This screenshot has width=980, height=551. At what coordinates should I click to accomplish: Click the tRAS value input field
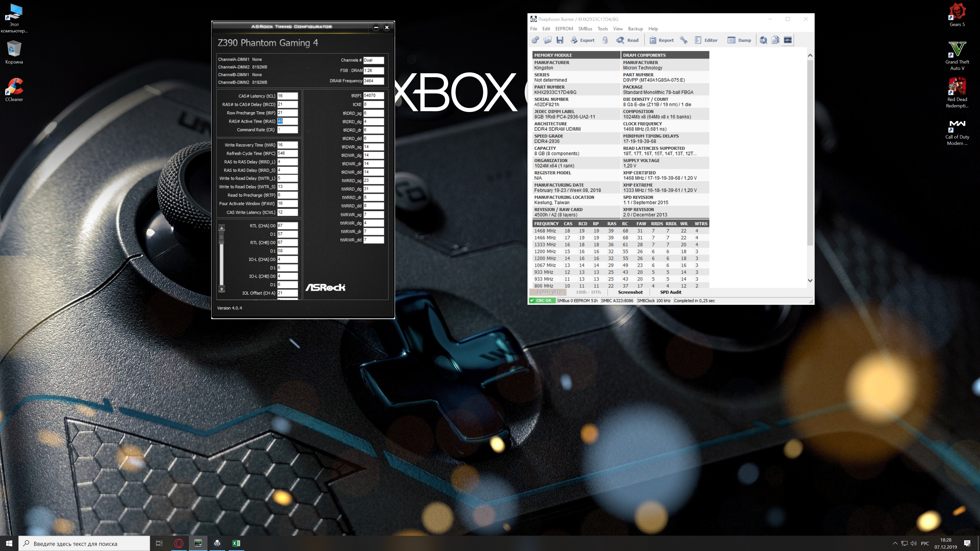(287, 121)
